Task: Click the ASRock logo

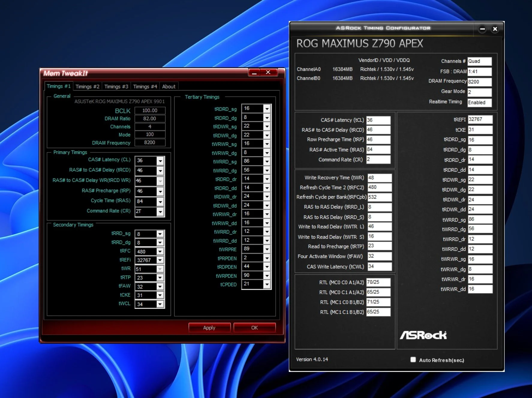Action: tap(423, 335)
